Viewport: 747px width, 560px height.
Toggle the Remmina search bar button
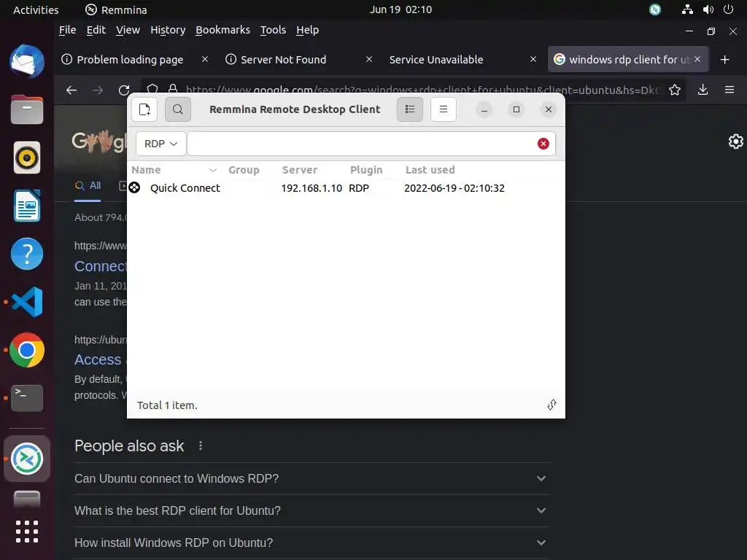click(x=178, y=109)
